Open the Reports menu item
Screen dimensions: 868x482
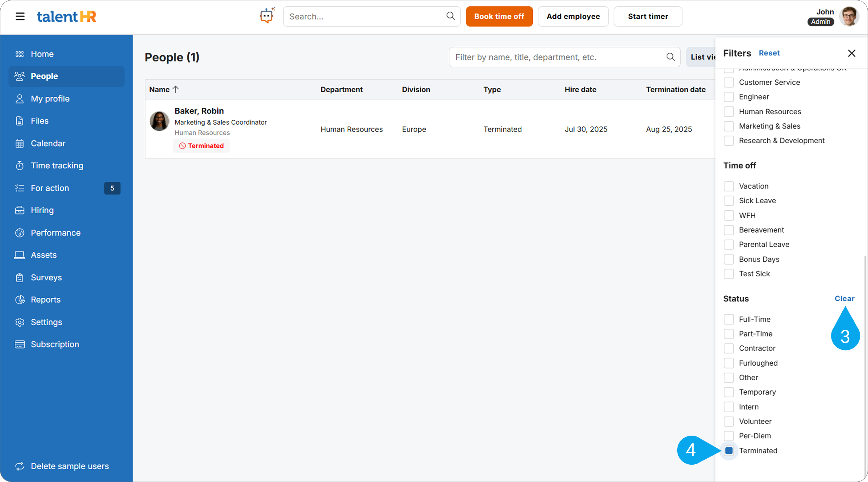(46, 300)
